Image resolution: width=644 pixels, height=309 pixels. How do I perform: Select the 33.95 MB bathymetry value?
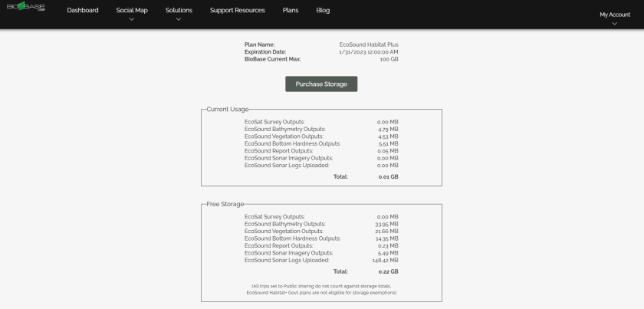coord(387,225)
